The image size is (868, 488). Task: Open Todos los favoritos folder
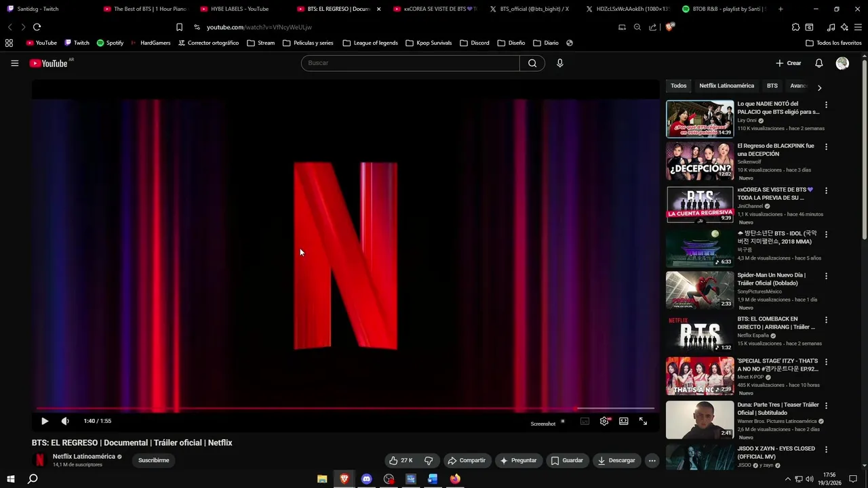(x=833, y=43)
